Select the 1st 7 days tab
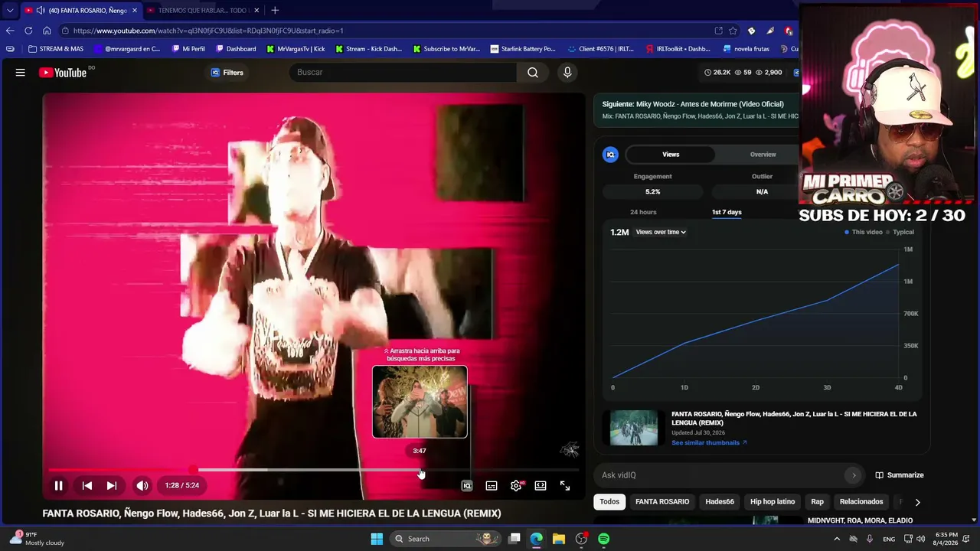This screenshot has width=980, height=551. click(727, 212)
